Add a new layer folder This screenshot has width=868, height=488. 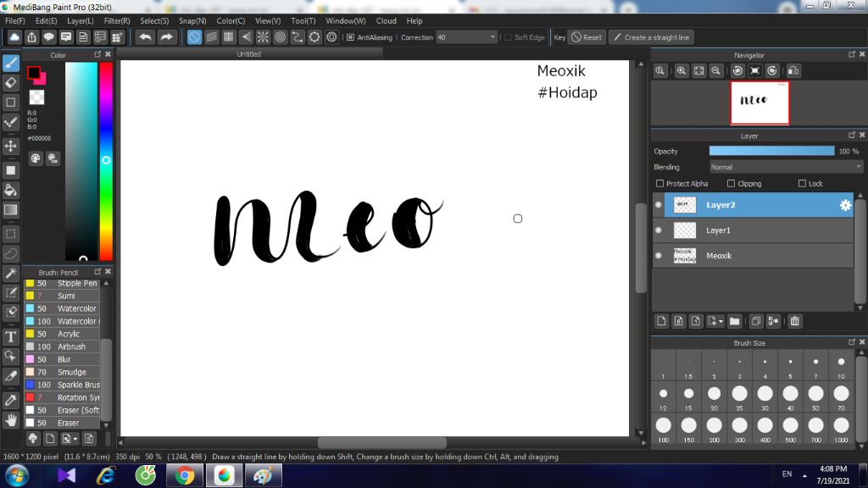point(735,321)
